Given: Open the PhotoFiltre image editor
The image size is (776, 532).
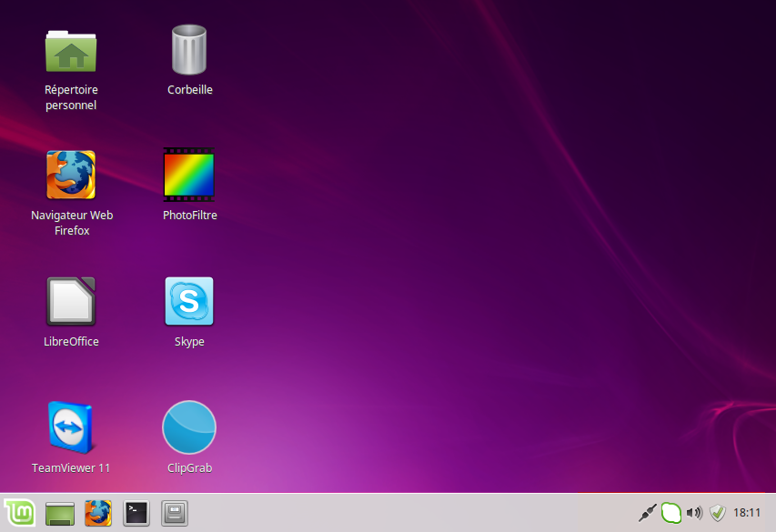Looking at the screenshot, I should click(x=189, y=174).
